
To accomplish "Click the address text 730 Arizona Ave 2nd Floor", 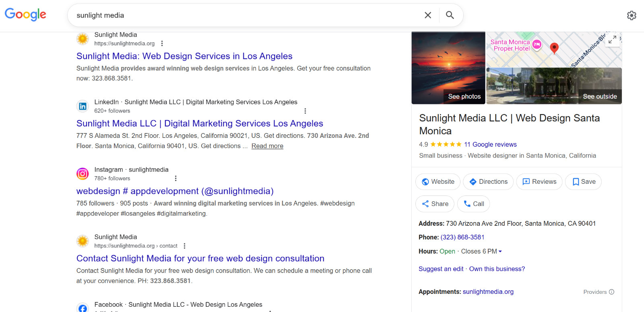I will click(x=521, y=224).
